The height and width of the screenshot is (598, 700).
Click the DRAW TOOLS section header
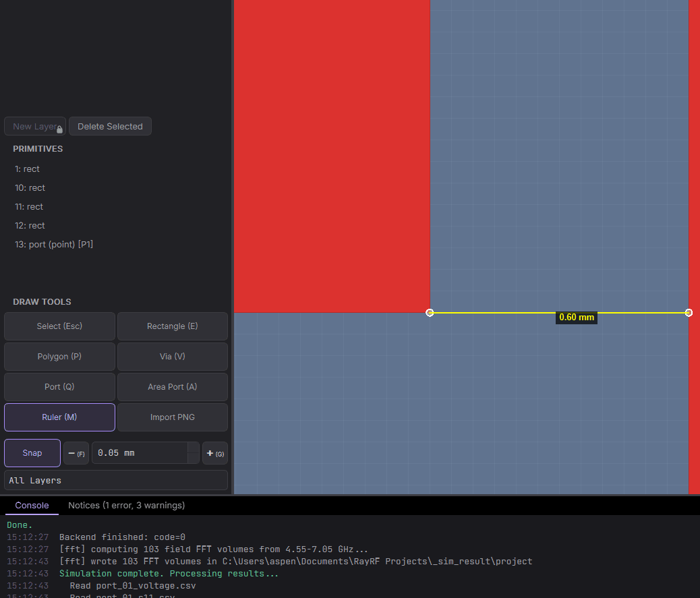tap(42, 301)
